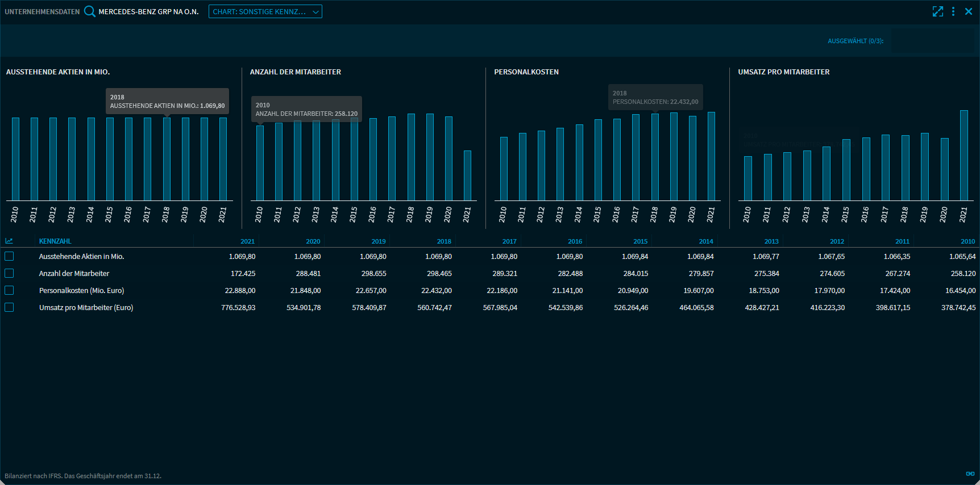Click the Mercedes-Benz Grp NA O.N. company name

click(148, 11)
